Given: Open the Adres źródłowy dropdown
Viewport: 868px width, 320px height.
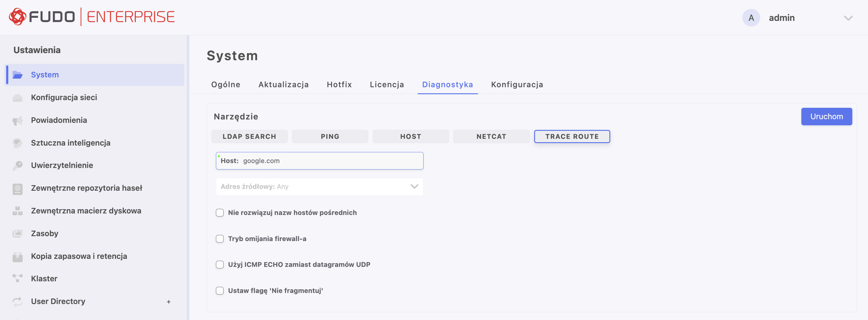Looking at the screenshot, I should click(x=319, y=187).
